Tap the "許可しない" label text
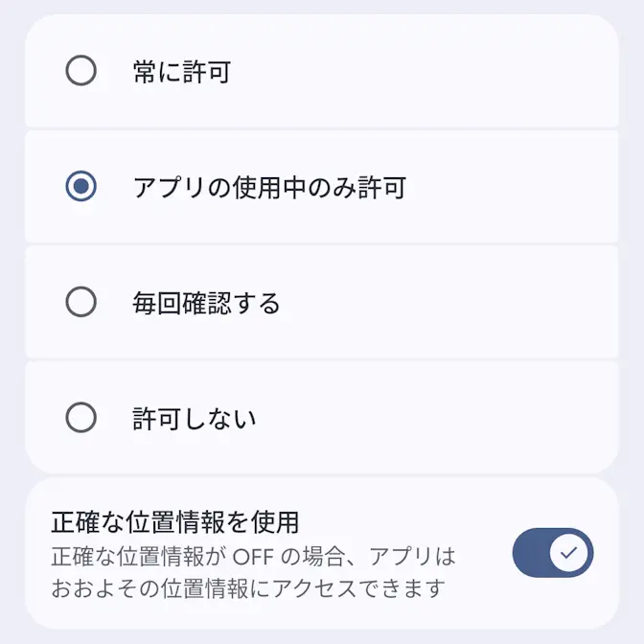Screen dimensions: 644x644 point(194,419)
